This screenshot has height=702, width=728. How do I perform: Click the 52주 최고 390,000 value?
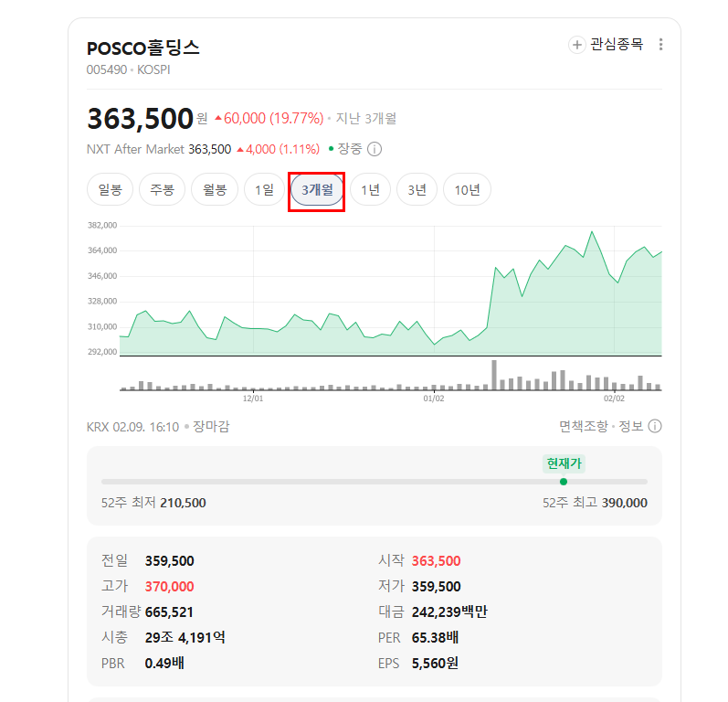(625, 503)
